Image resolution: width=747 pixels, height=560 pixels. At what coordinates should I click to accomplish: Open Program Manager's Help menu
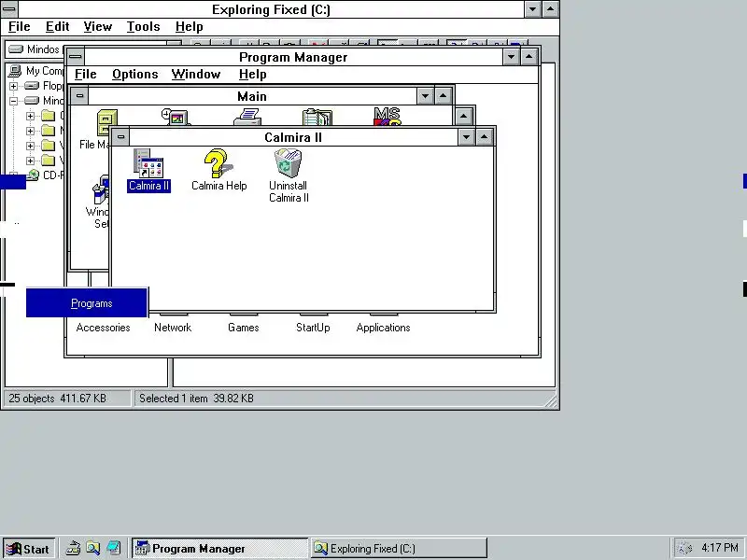(x=252, y=75)
